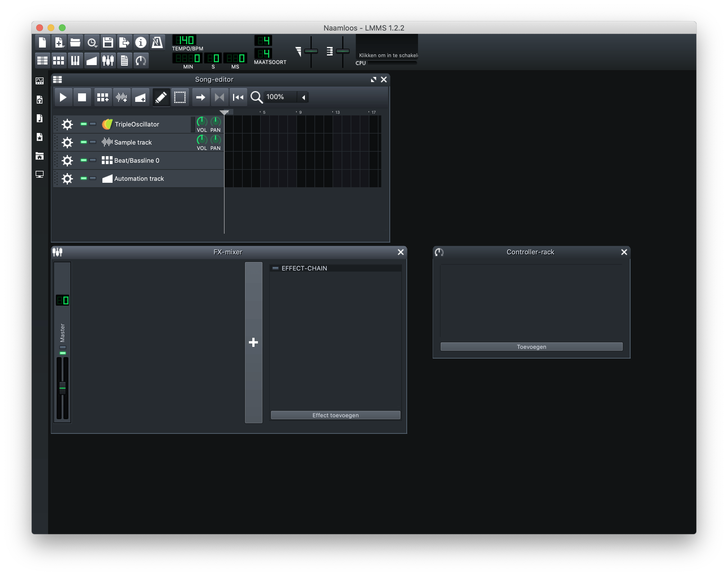Screen dimensions: 728x576
Task: Click the Effect toevoegen button
Action: [x=335, y=415]
